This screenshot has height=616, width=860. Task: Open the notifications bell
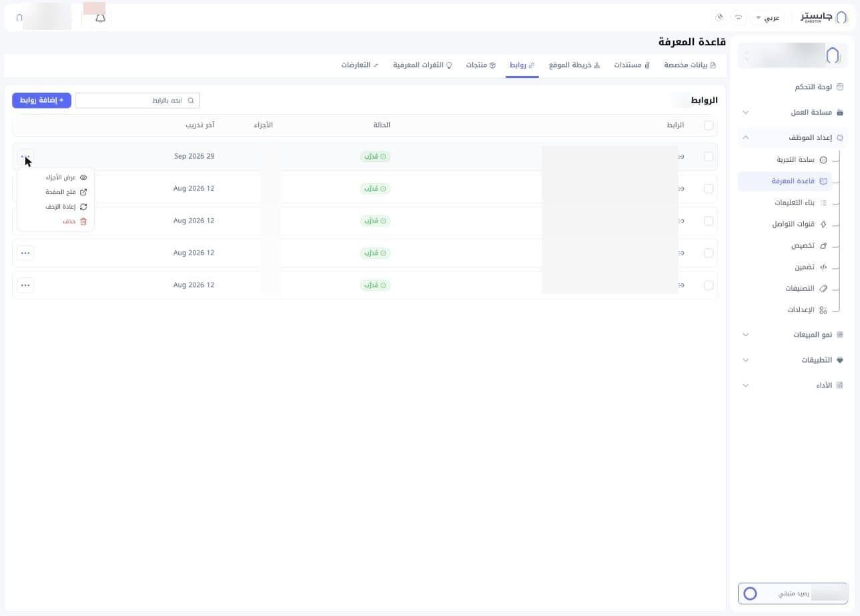click(100, 18)
